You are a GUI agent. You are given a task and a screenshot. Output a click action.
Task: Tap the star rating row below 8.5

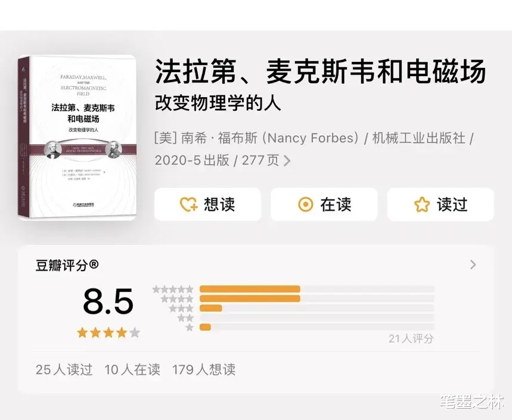[108, 333]
